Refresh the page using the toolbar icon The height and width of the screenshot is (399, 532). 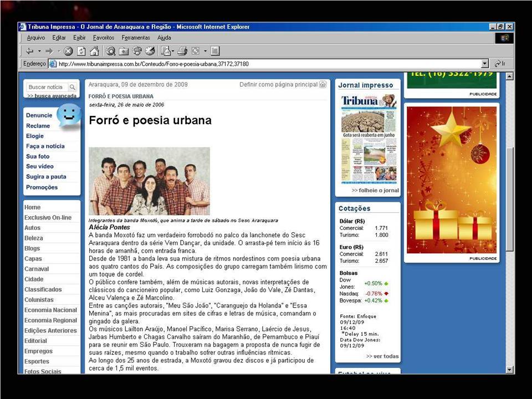pyautogui.click(x=81, y=51)
